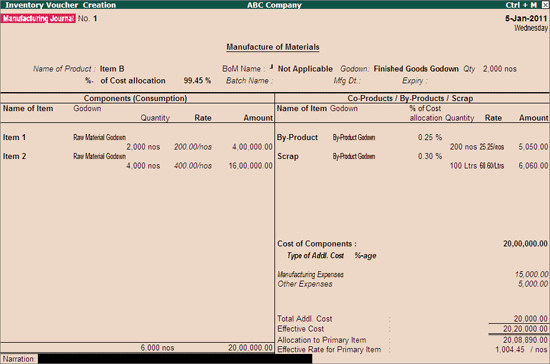Select the Finished Goods Godown field
550x364 pixels.
pos(416,69)
